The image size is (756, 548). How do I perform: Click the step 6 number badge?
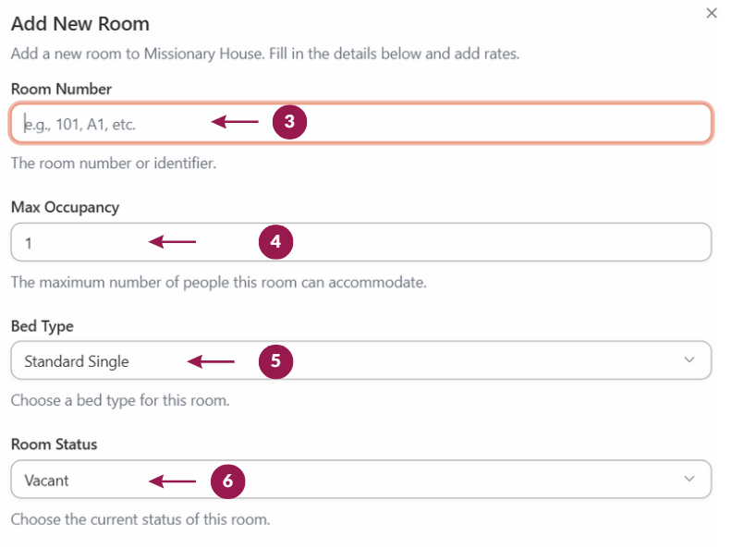click(227, 481)
